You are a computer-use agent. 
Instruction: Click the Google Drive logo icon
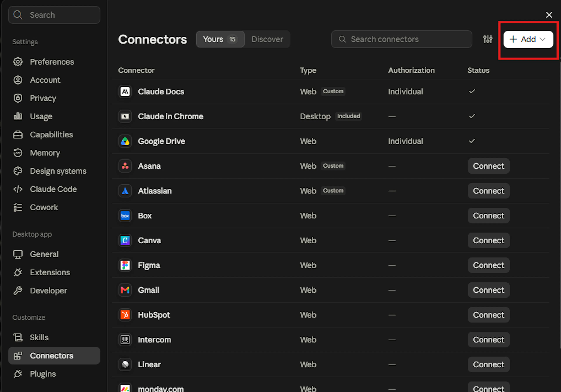point(125,141)
